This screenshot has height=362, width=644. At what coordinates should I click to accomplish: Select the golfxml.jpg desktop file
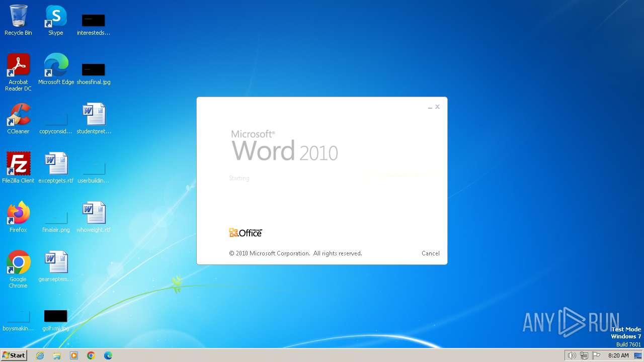[x=56, y=320]
